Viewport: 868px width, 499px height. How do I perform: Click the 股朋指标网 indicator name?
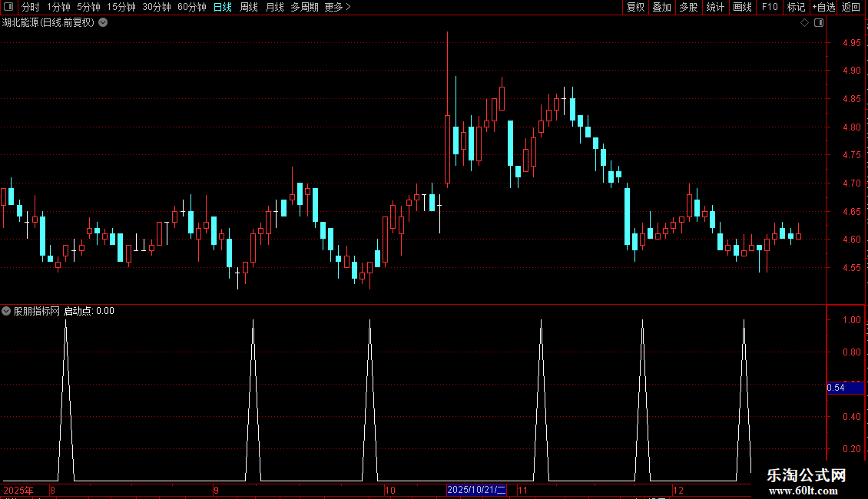click(37, 311)
